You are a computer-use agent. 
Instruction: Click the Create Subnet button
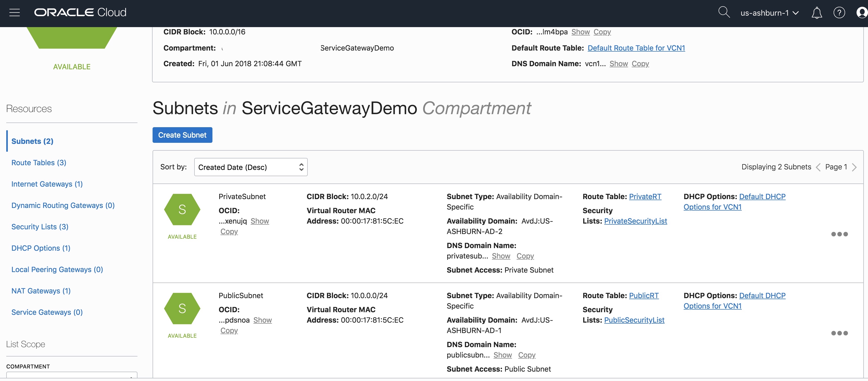tap(182, 135)
